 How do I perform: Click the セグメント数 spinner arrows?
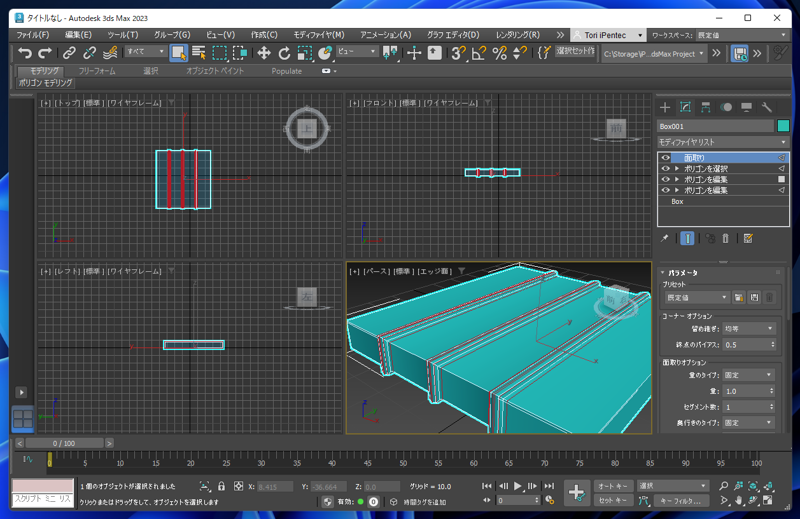[771, 407]
